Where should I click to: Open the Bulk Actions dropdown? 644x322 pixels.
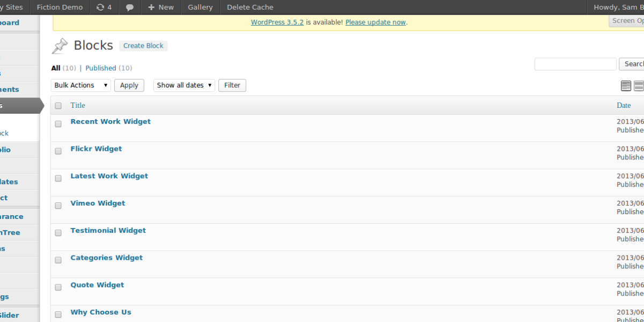(x=81, y=85)
